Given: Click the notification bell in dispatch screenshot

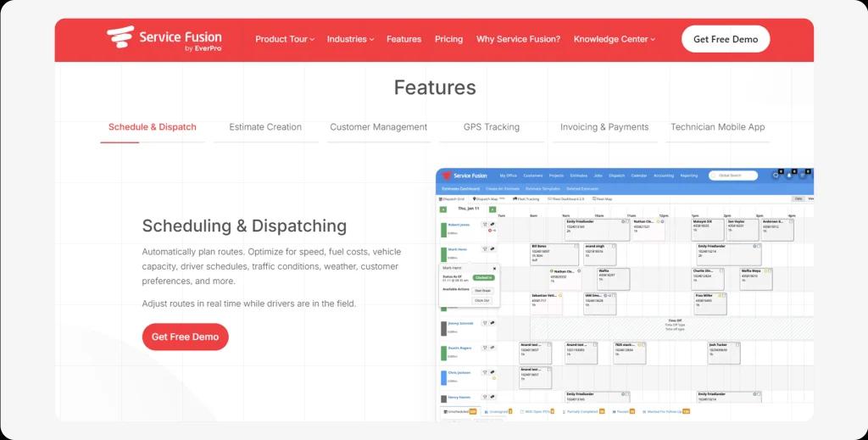Looking at the screenshot, I should (790, 175).
